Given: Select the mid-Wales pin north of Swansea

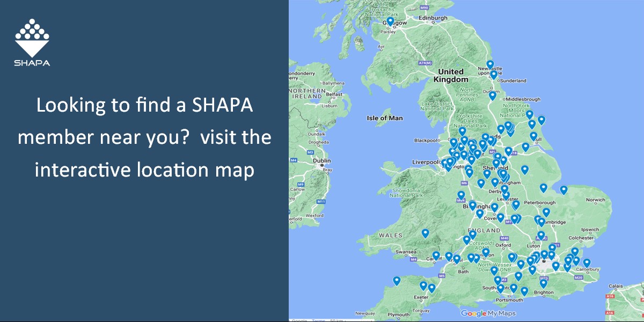Looking at the screenshot, I should coord(425,233).
